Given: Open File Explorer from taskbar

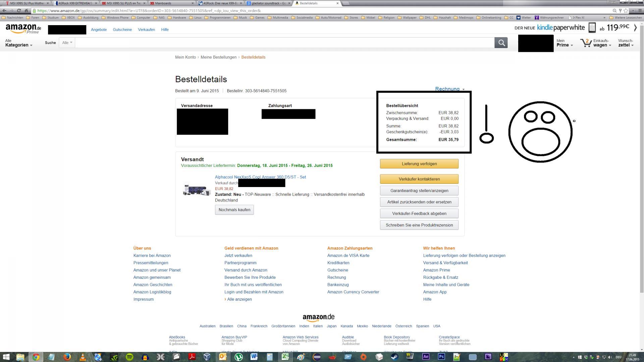Looking at the screenshot, I should click(20, 357).
